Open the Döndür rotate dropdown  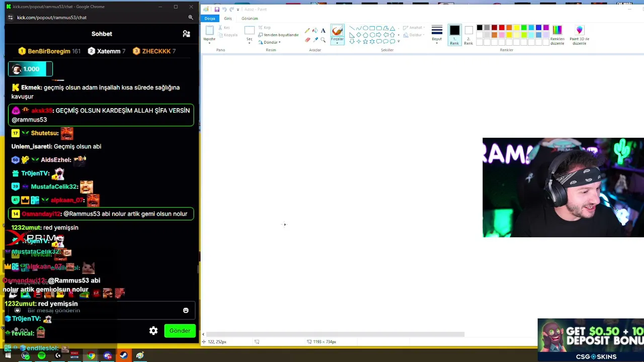pos(270,42)
